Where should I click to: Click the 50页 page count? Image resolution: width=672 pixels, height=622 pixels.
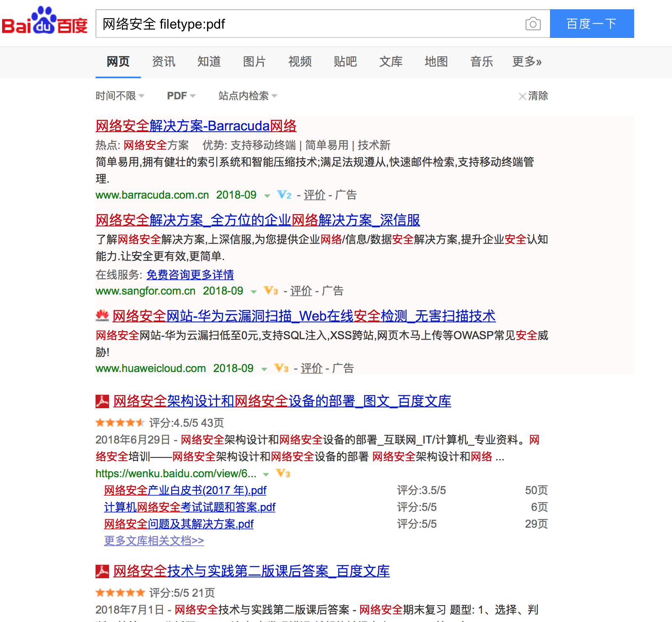point(537,490)
